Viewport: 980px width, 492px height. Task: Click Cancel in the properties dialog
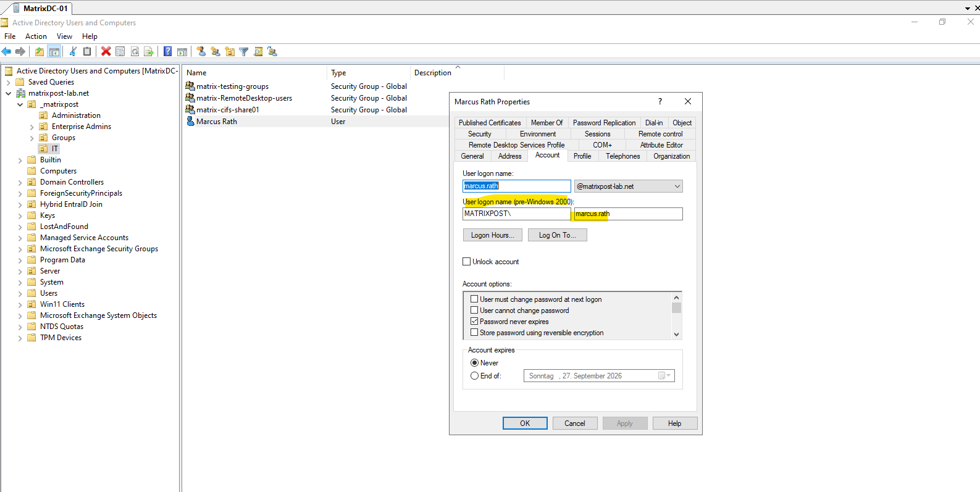click(x=575, y=423)
